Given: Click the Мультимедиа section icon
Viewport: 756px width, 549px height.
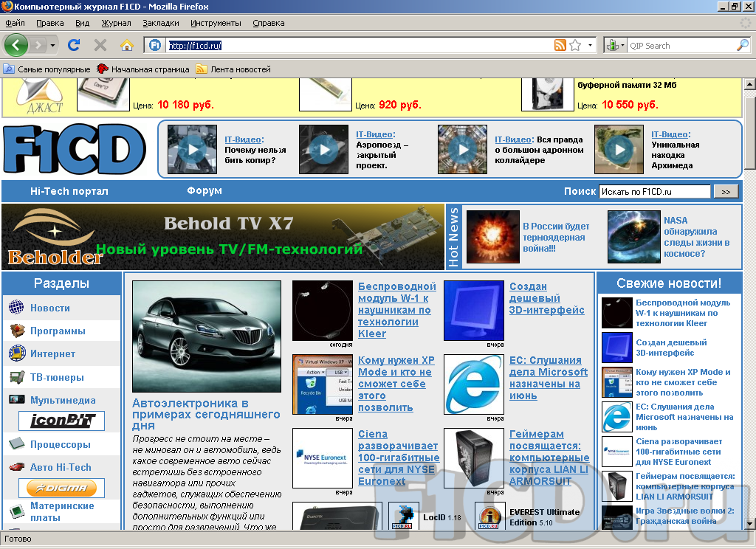Looking at the screenshot, I should pos(17,400).
